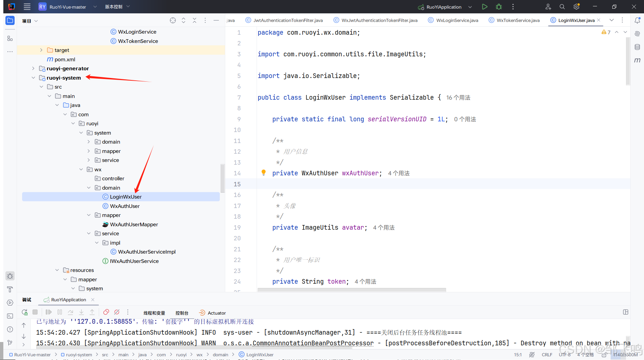Rerun RuoYiApplication in debug panel
644x360 pixels.
pos(25,312)
